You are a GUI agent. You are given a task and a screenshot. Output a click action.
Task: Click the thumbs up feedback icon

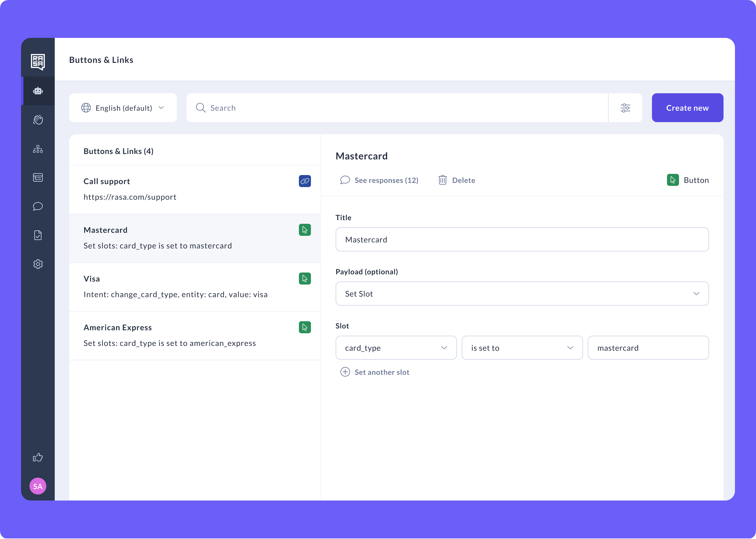pyautogui.click(x=38, y=458)
